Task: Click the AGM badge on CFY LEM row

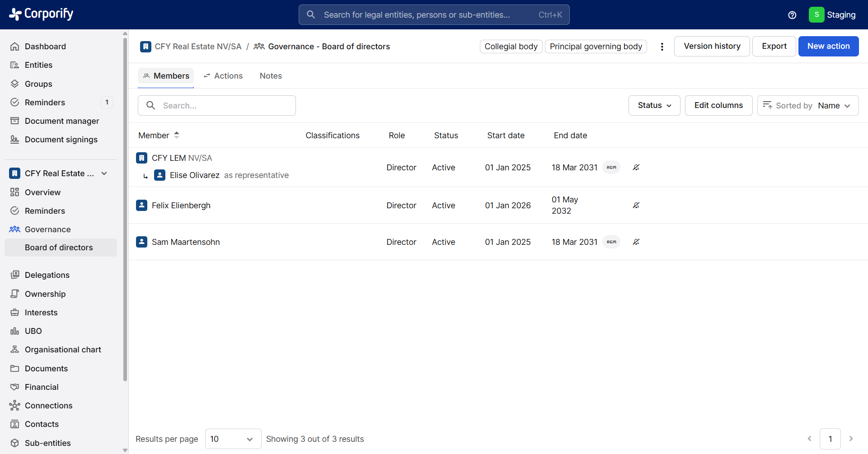Action: (611, 168)
